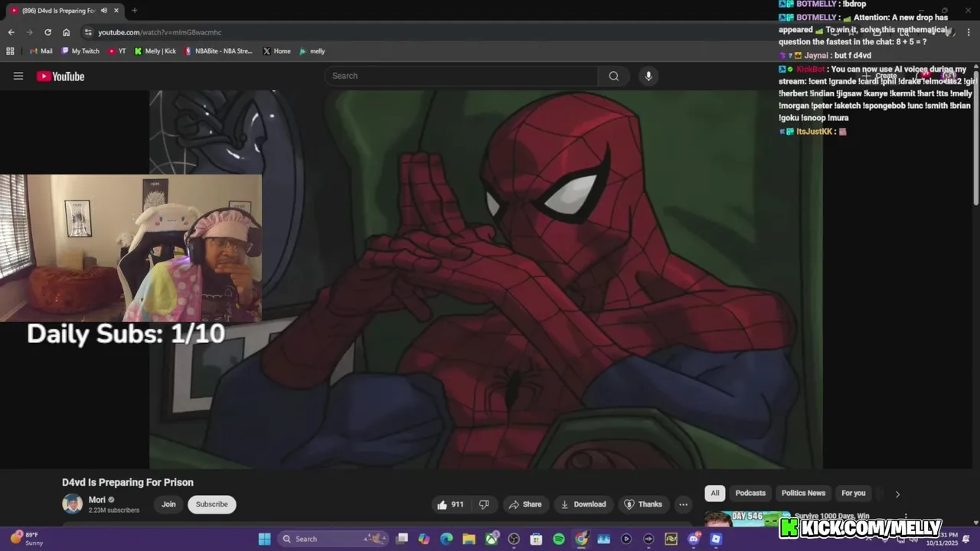Open the Roblox icon on the taskbar
This screenshot has width=980, height=551.
716,539
